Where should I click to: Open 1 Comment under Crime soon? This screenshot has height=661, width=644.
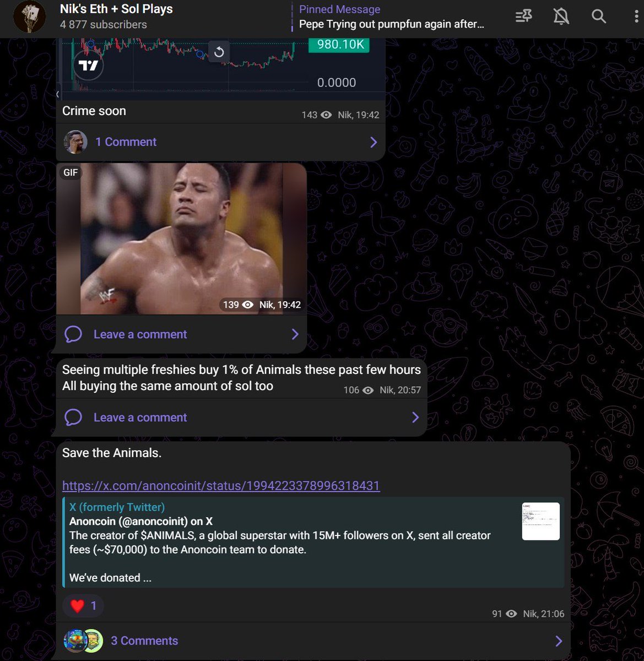[x=126, y=142]
